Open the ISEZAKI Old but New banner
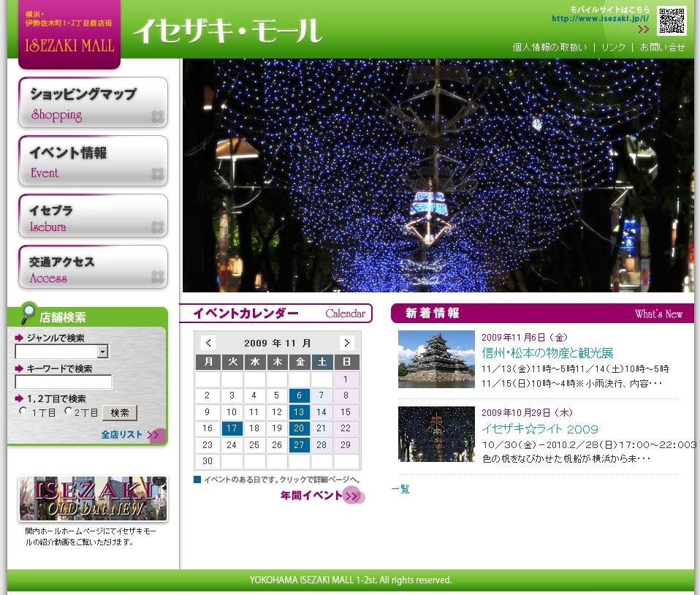This screenshot has height=595, width=700. [93, 499]
